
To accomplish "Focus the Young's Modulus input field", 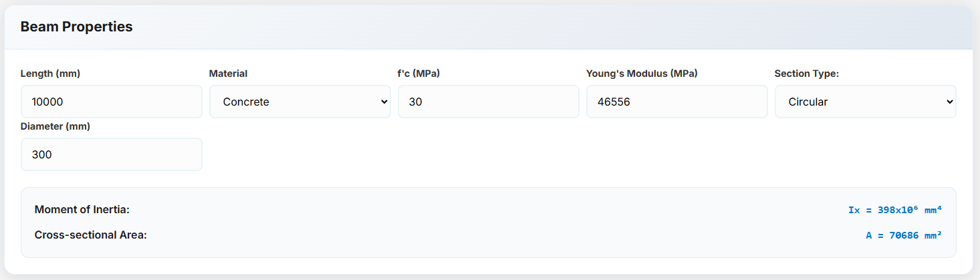I will [677, 102].
